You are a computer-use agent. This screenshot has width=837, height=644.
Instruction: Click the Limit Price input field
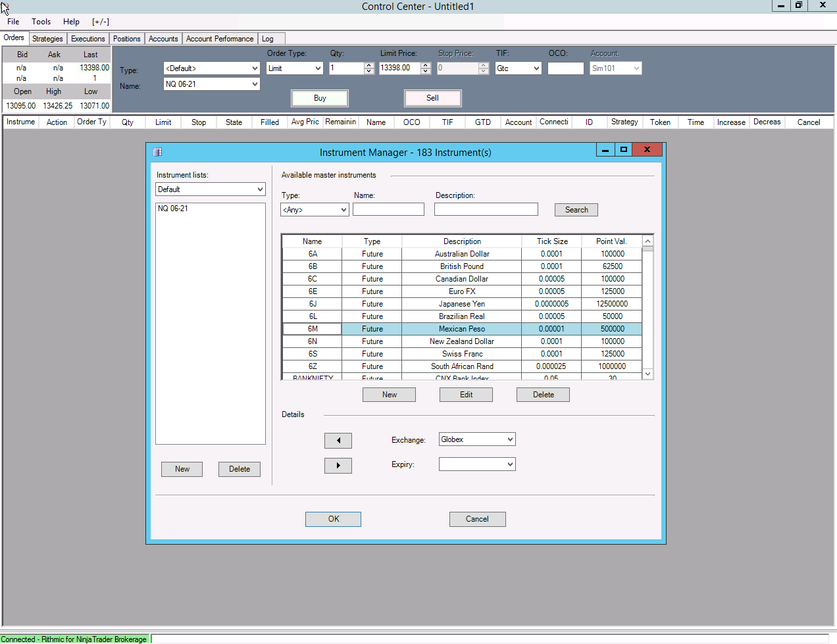pos(399,68)
